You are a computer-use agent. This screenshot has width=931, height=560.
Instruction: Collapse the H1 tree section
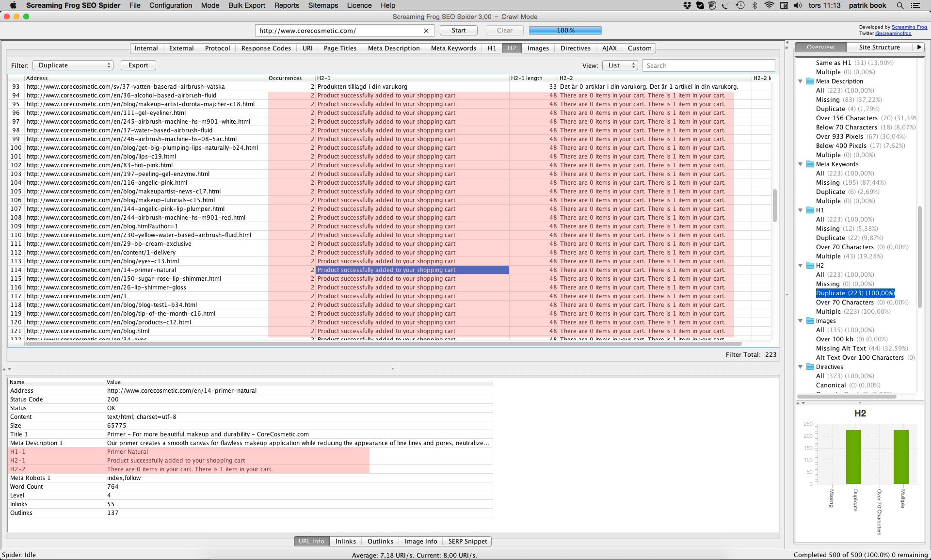[801, 210]
